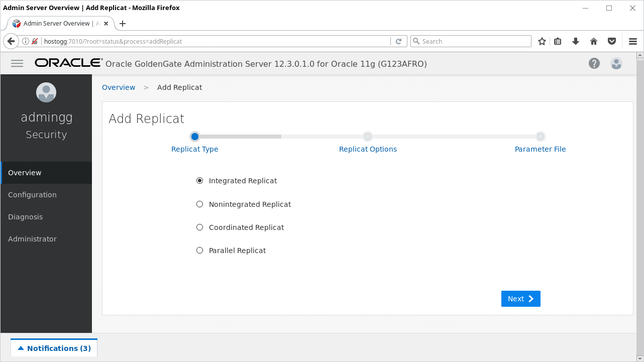Open Administrator in the sidebar
Image resolution: width=644 pixels, height=362 pixels.
pyautogui.click(x=46, y=239)
